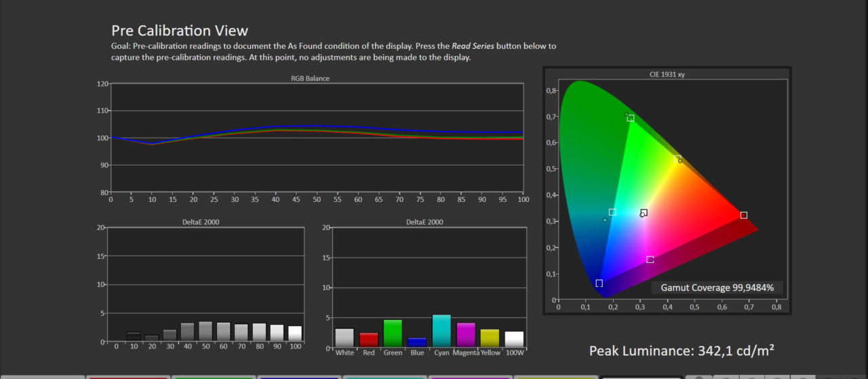Click the blue pattern swatch in the bottom strip

tap(299, 377)
